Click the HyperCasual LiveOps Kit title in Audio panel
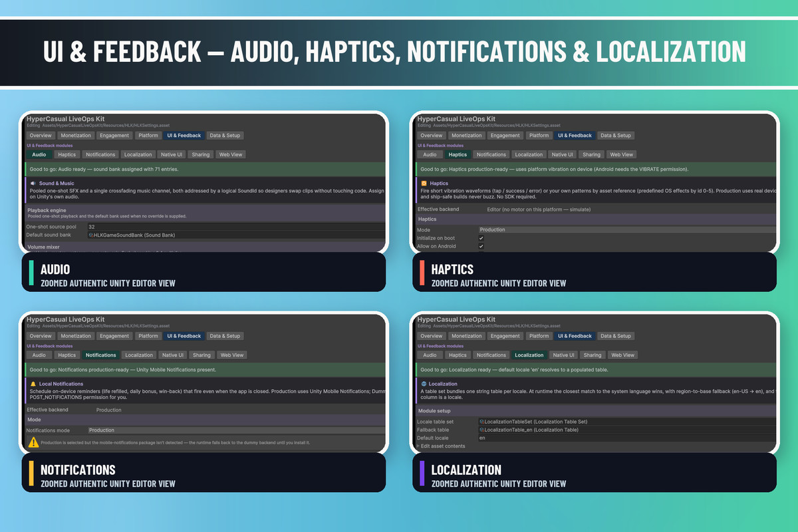 [65, 119]
